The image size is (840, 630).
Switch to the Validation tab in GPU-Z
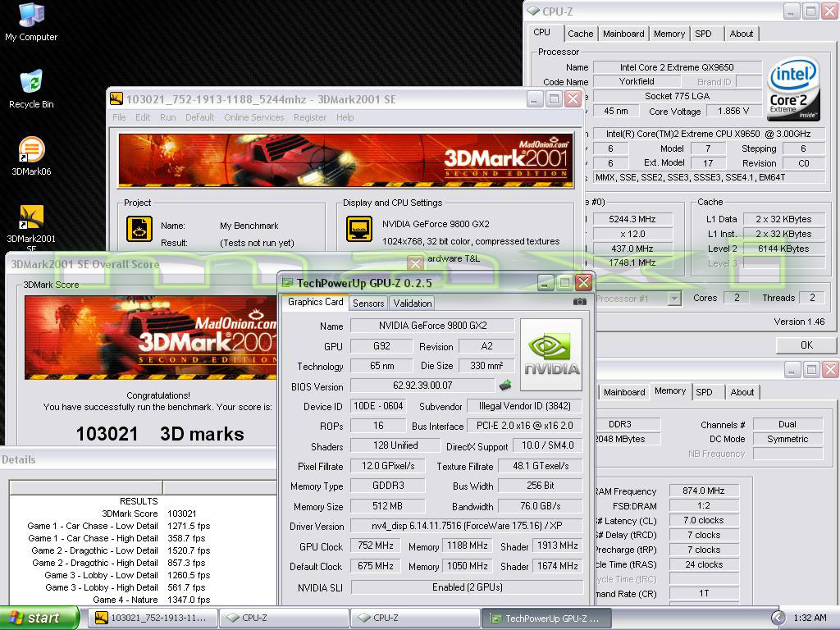tap(412, 304)
